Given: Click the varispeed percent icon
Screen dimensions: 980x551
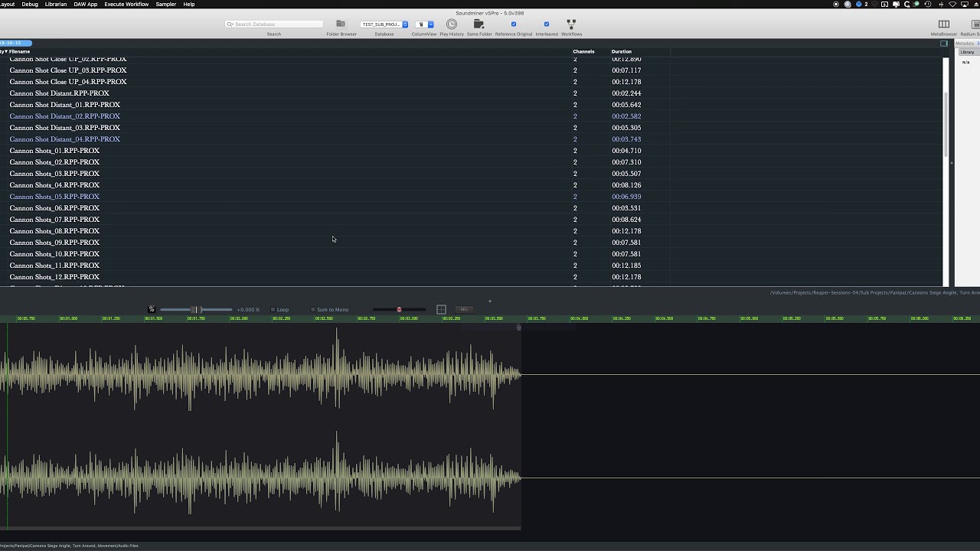Looking at the screenshot, I should (152, 309).
